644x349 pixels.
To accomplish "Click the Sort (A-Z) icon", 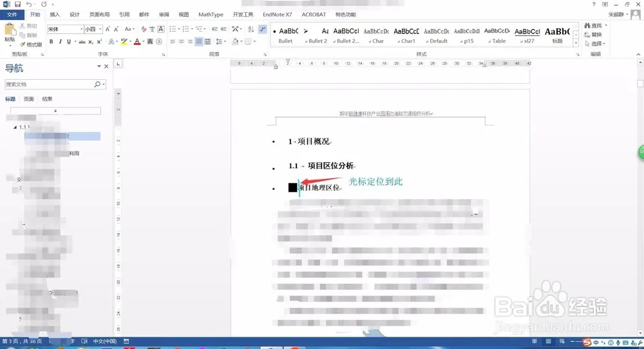I will [x=251, y=29].
